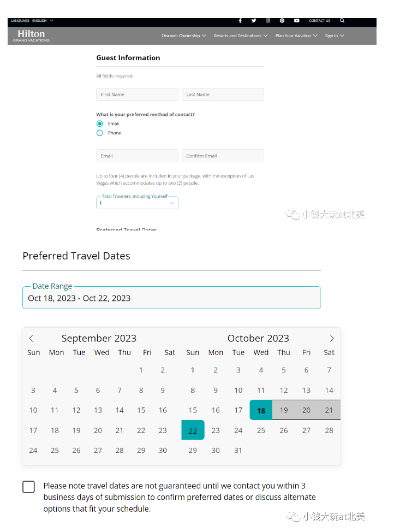Open the Pinterest icon in header
The width and height of the screenshot is (394, 532).
coord(282,21)
